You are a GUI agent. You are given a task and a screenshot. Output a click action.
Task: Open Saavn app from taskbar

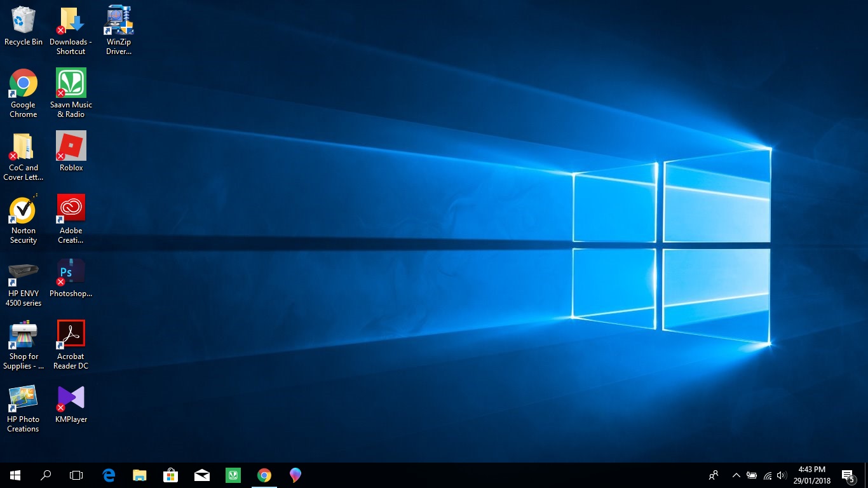(x=233, y=475)
